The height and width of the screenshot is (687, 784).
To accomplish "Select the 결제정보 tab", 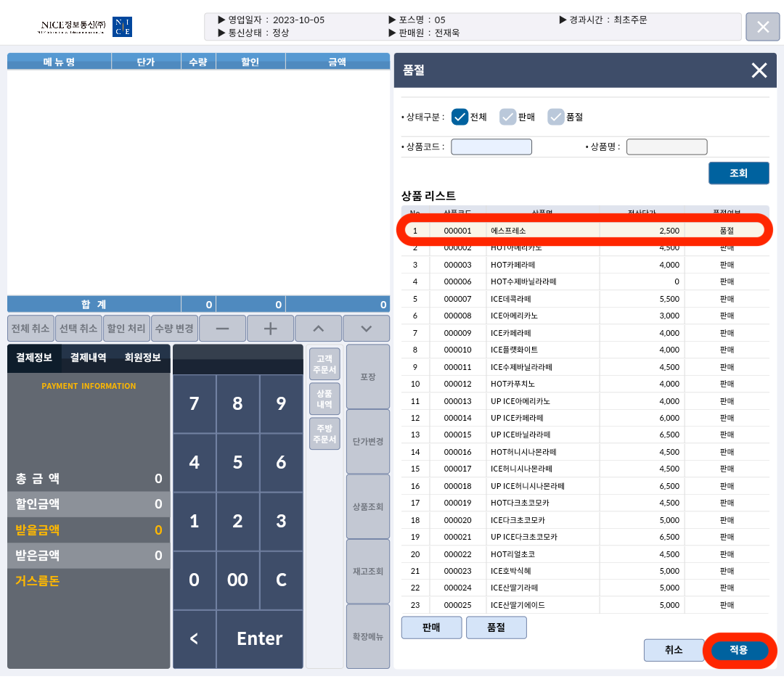I will [34, 358].
